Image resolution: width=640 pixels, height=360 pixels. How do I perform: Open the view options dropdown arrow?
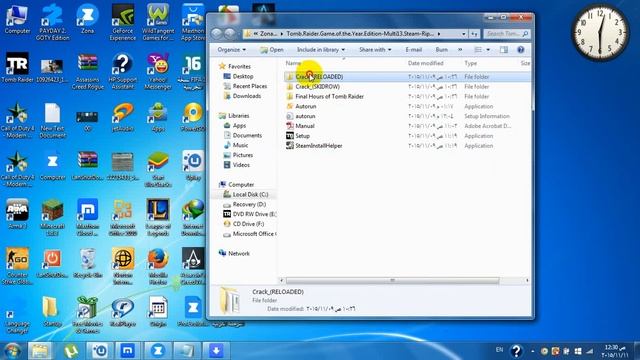[488, 50]
